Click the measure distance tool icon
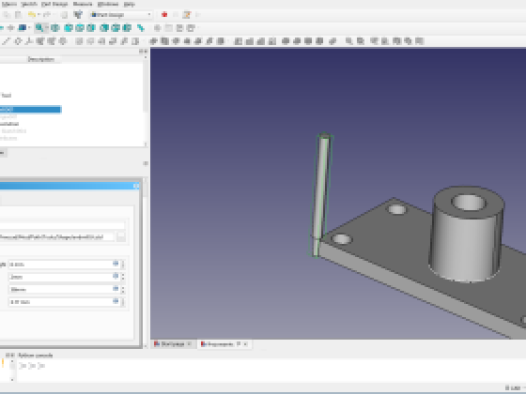 click(x=141, y=28)
